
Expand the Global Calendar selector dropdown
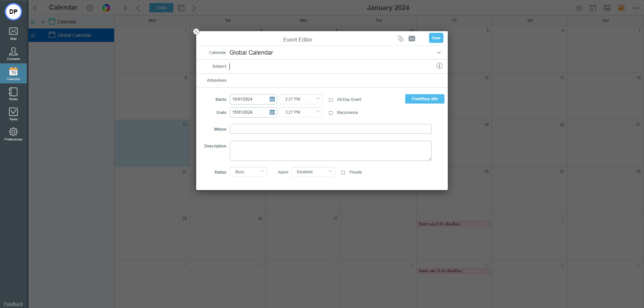coord(439,53)
